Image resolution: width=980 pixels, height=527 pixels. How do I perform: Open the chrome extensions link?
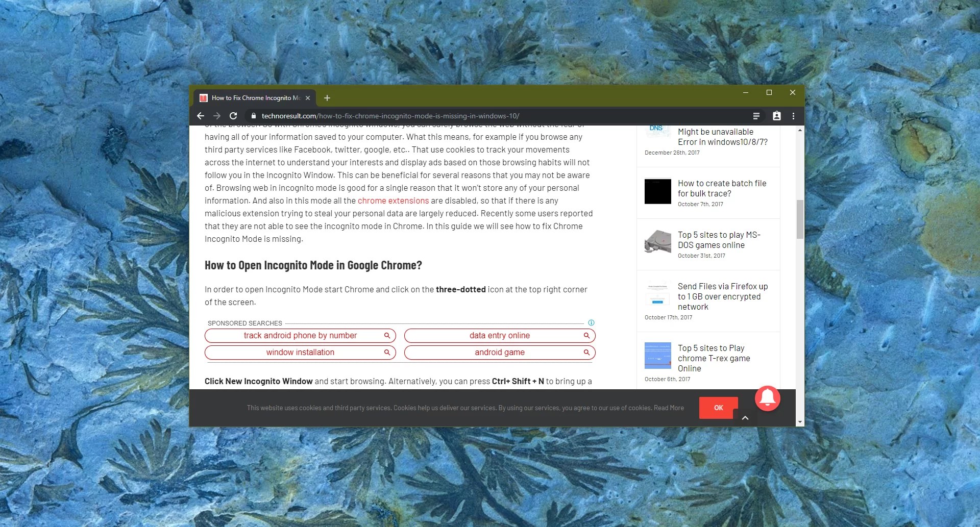[393, 200]
